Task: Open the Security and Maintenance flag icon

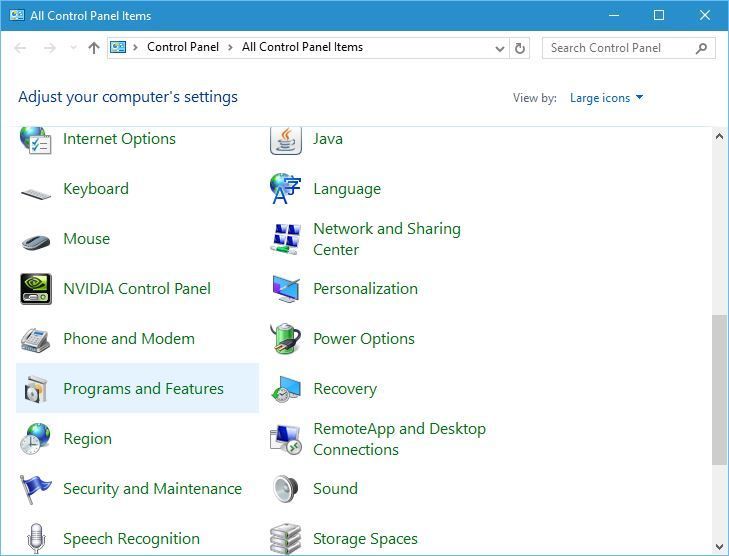Action: pos(35,490)
